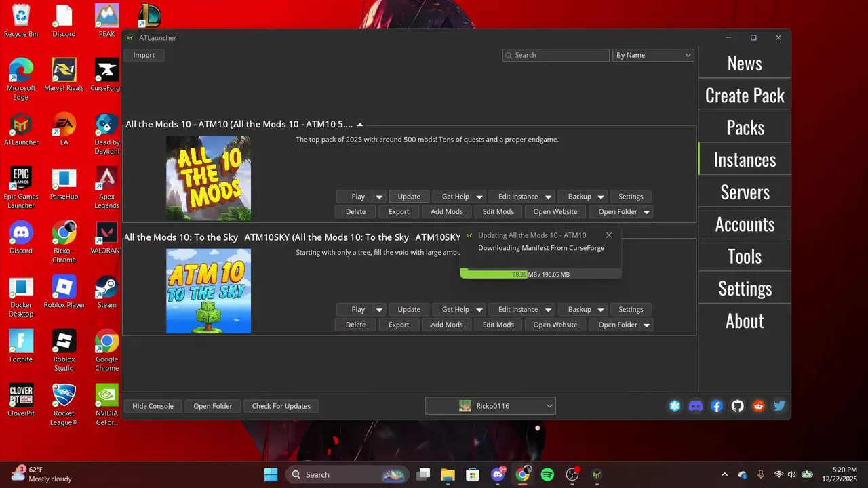
Task: Open the Steam desktop shortcut
Action: [106, 291]
